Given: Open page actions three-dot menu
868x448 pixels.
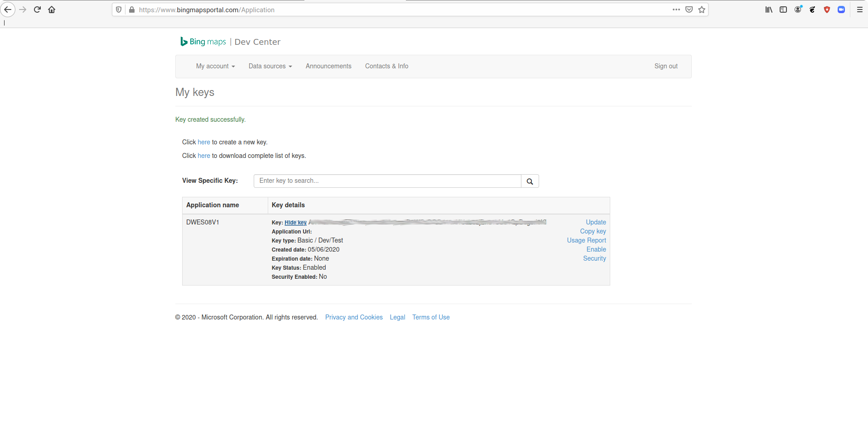Looking at the screenshot, I should pos(676,10).
